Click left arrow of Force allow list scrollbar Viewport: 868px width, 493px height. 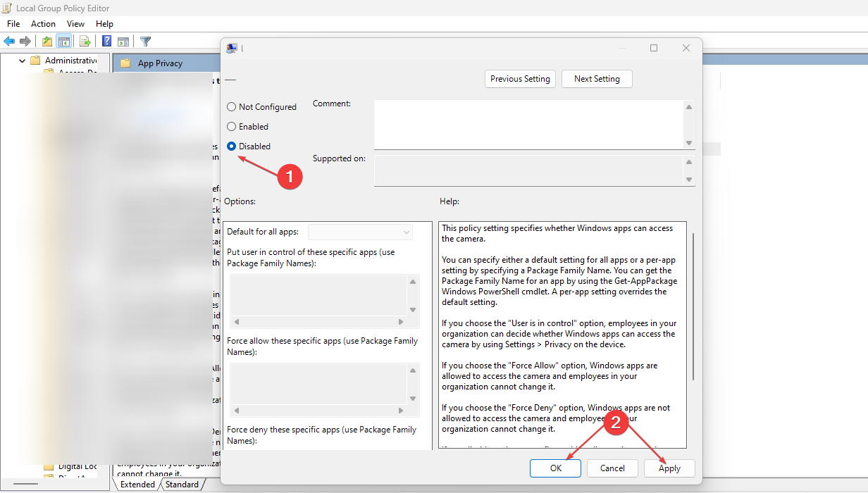click(236, 411)
